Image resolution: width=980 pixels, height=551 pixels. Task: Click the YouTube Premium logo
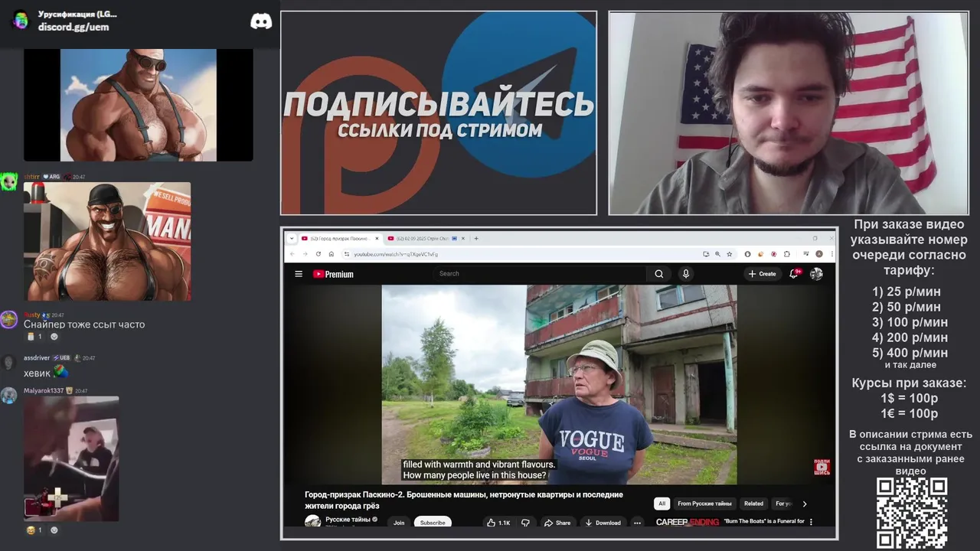point(333,274)
